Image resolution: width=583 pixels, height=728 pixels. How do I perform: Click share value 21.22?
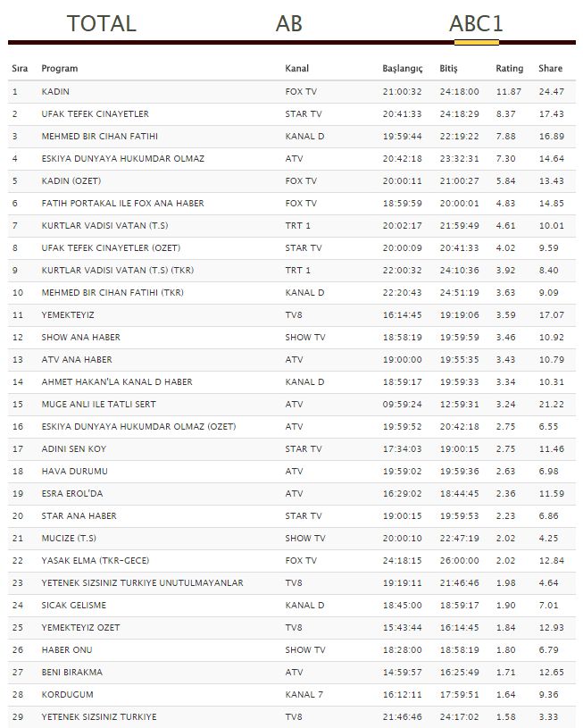click(x=552, y=404)
